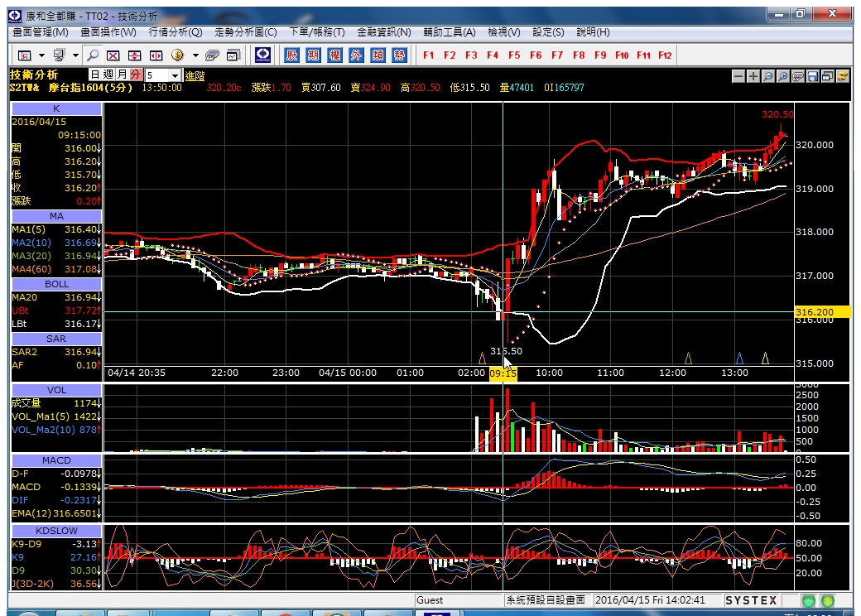Click the SAR indicator panel header

click(56, 339)
